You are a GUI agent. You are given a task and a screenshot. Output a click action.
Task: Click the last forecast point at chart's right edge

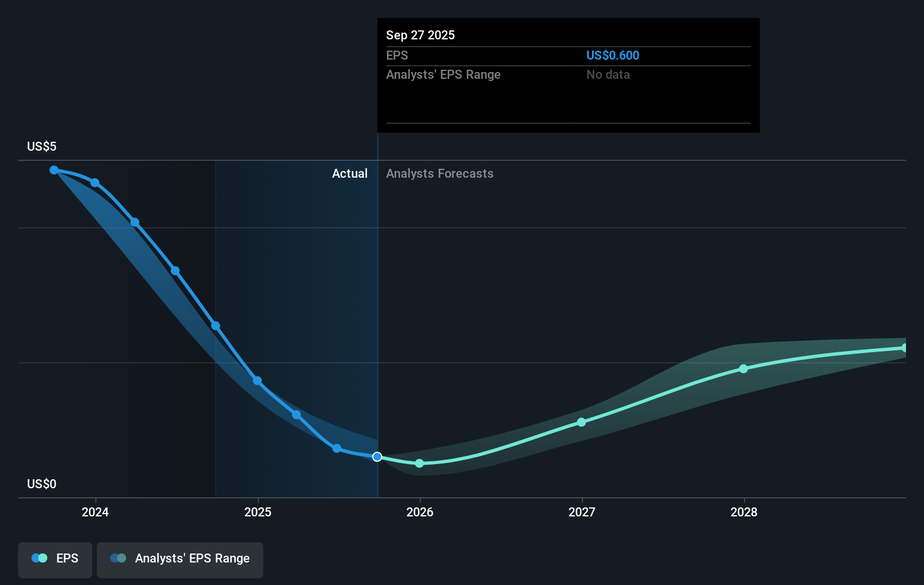point(905,348)
